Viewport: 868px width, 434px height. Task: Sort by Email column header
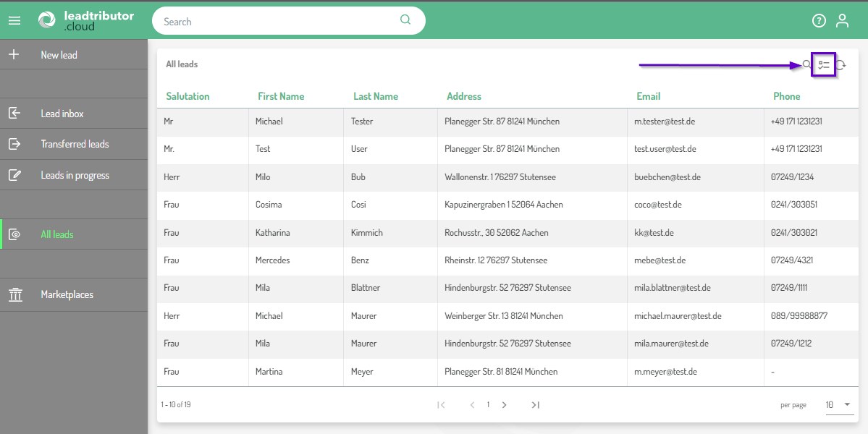coord(648,96)
